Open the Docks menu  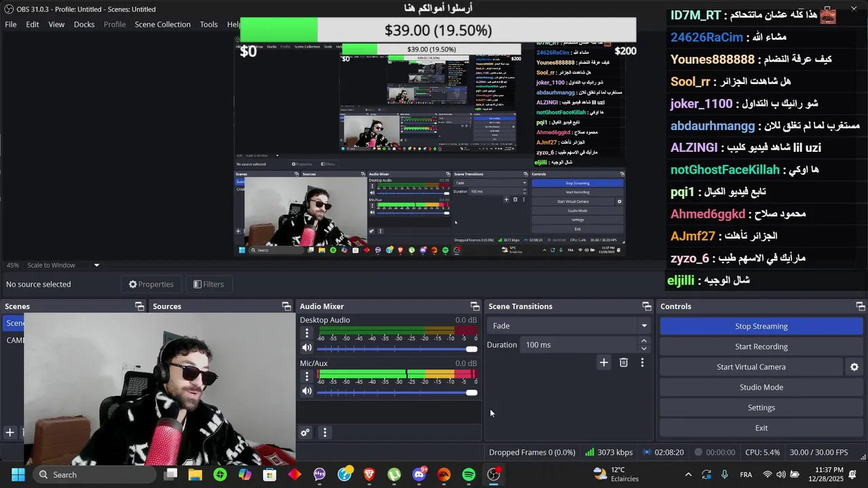pos(84,24)
